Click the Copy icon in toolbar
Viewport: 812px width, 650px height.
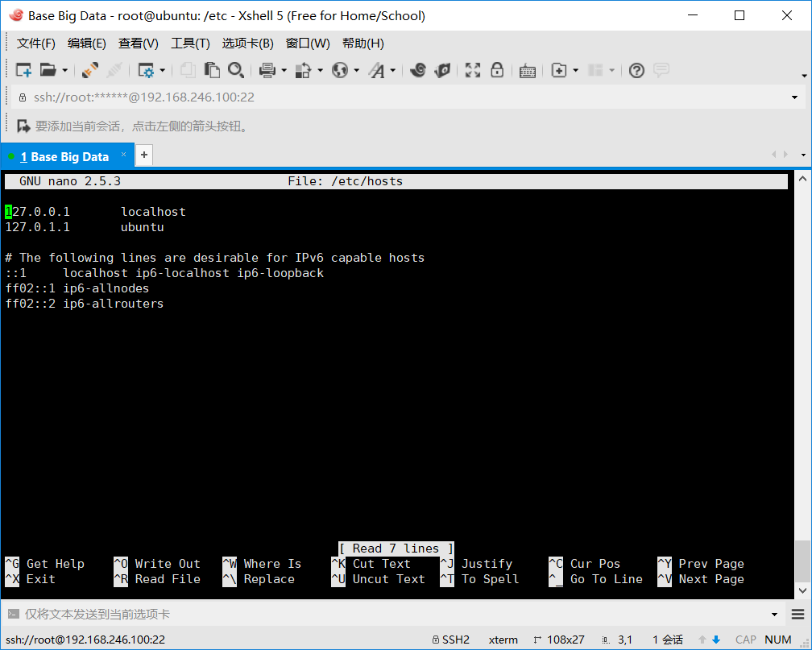point(188,70)
